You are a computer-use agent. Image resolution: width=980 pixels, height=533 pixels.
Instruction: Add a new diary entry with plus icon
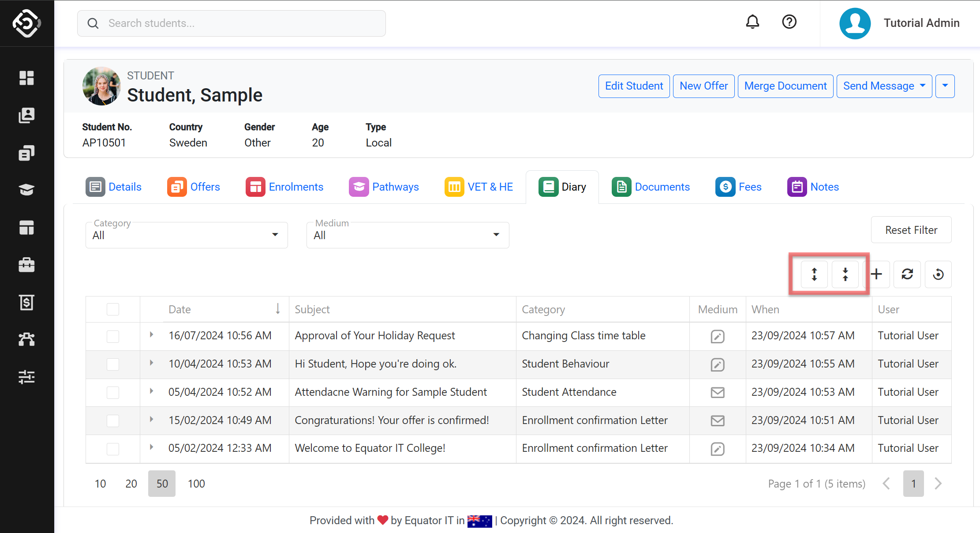(877, 274)
